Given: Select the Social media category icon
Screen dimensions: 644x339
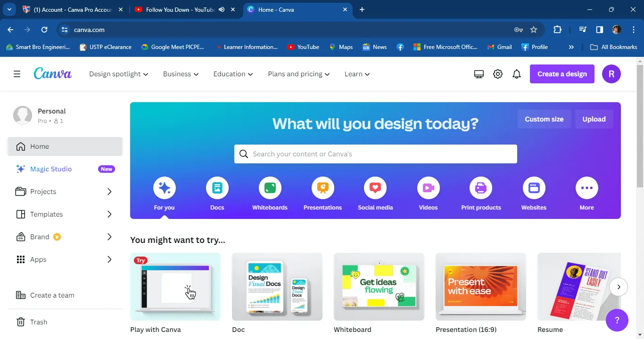Looking at the screenshot, I should click(375, 188).
